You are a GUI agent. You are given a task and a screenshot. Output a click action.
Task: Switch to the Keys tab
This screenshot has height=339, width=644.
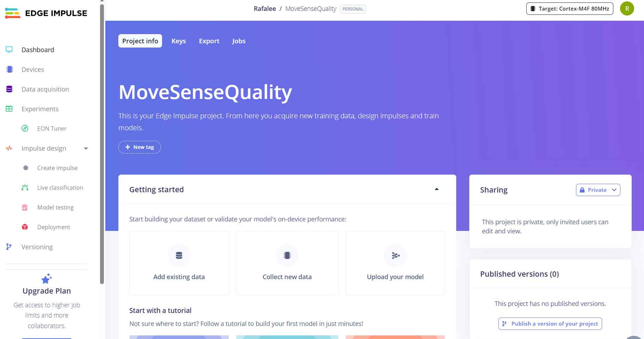[179, 41]
